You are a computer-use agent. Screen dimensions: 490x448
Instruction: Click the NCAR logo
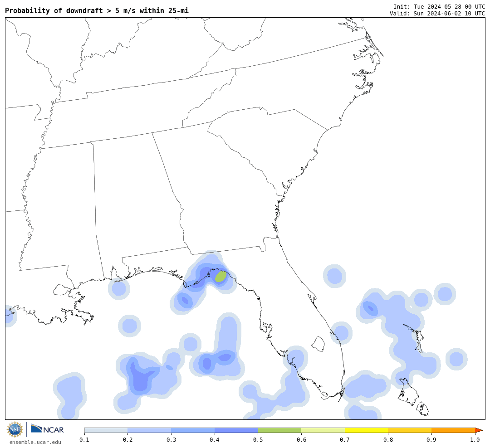click(47, 429)
